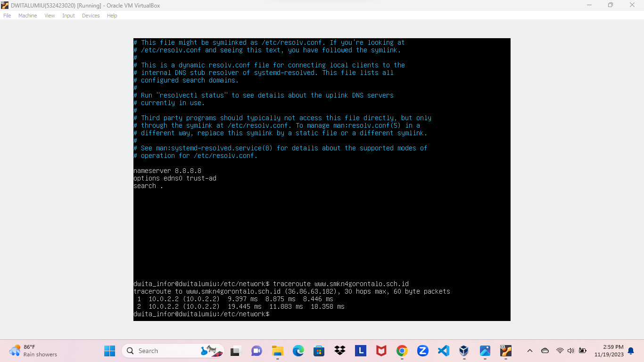Click the 'resolvectl status' comment line
Screen dimensions: 644x362
[264, 95]
